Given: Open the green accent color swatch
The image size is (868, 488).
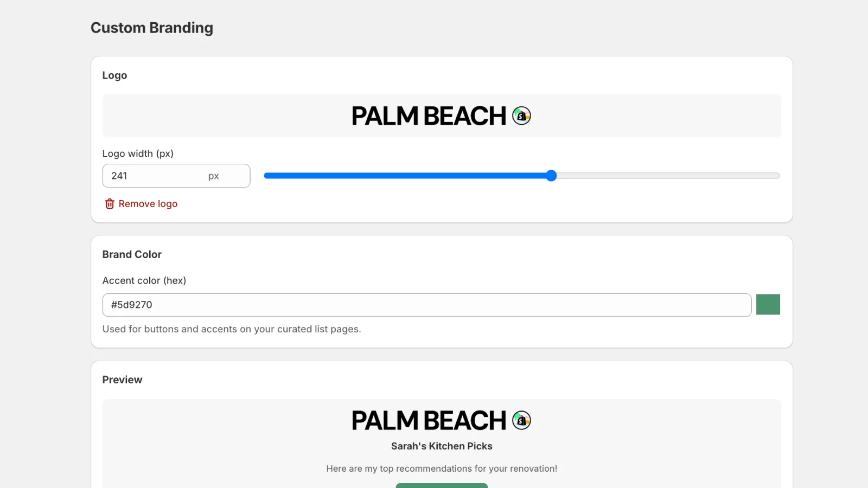Looking at the screenshot, I should [x=768, y=305].
